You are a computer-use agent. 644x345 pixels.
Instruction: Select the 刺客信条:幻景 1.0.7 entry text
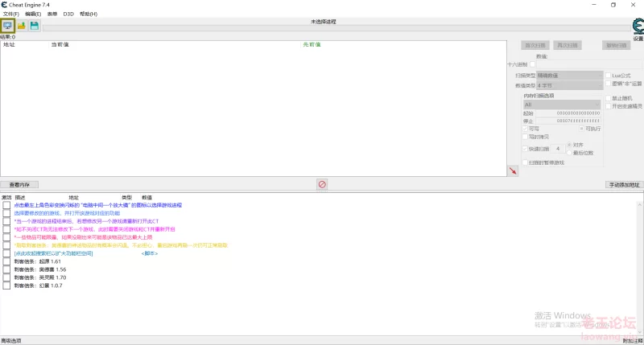tap(38, 285)
